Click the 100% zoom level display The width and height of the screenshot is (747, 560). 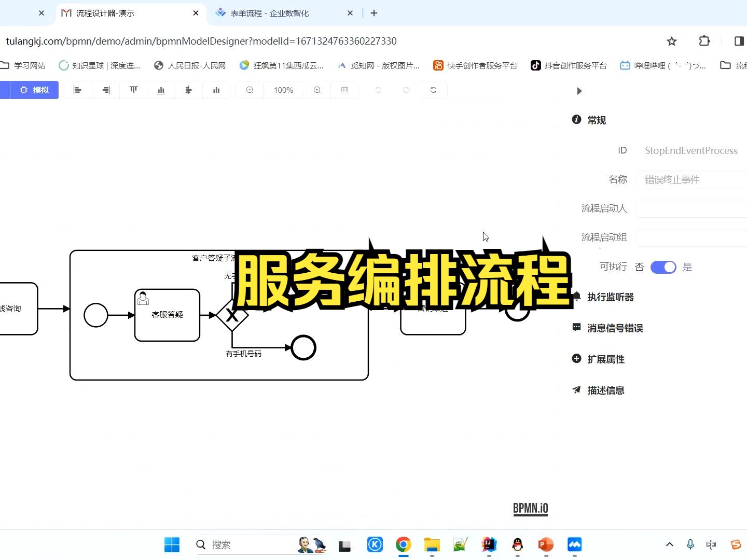point(283,90)
